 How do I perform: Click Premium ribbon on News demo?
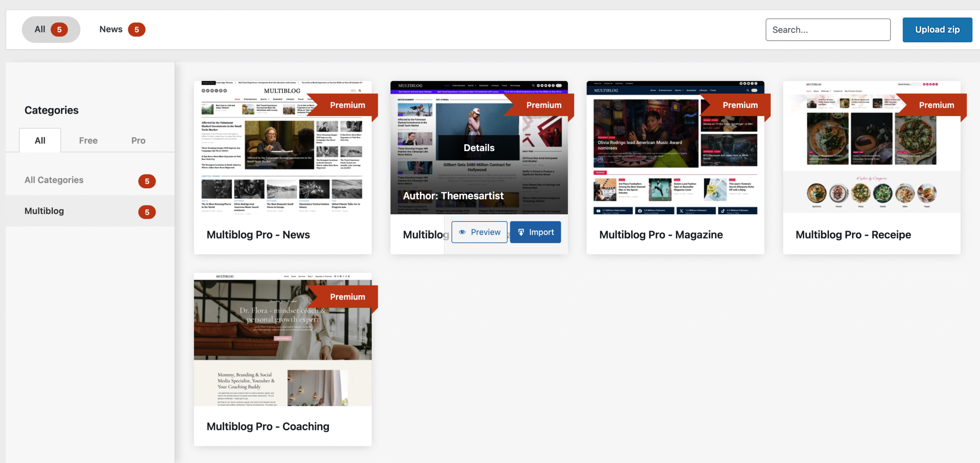(343, 105)
